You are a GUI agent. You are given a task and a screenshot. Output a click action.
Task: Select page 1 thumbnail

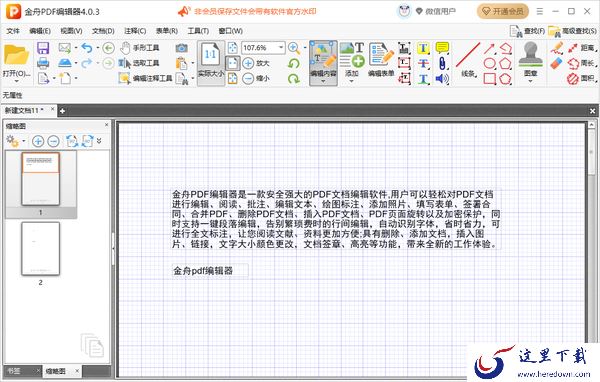click(x=41, y=179)
